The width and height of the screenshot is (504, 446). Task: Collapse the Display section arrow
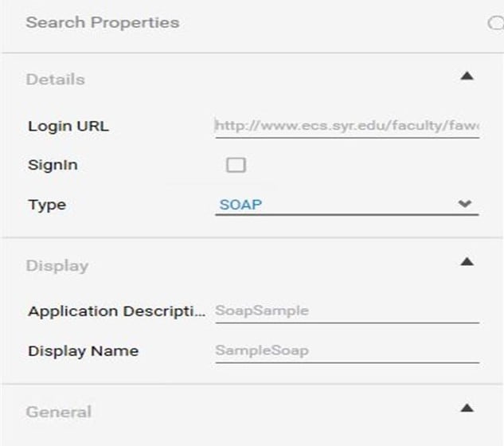click(467, 262)
